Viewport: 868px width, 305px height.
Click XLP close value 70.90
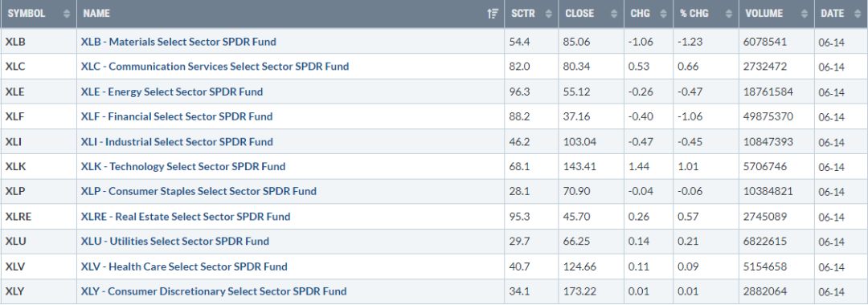[x=577, y=191]
